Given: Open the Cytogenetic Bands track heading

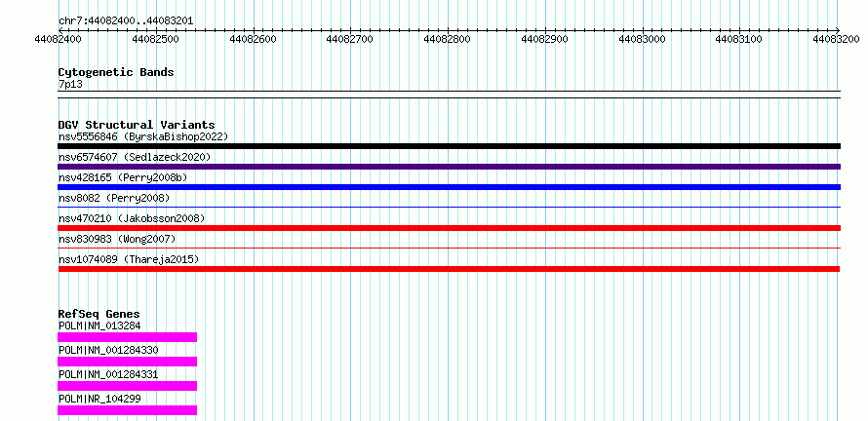Looking at the screenshot, I should click(x=116, y=72).
